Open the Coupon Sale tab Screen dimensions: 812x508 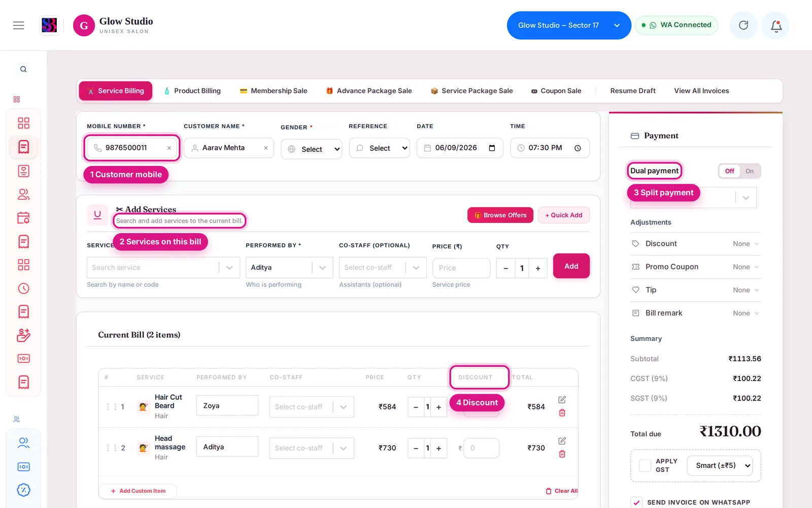pos(556,91)
